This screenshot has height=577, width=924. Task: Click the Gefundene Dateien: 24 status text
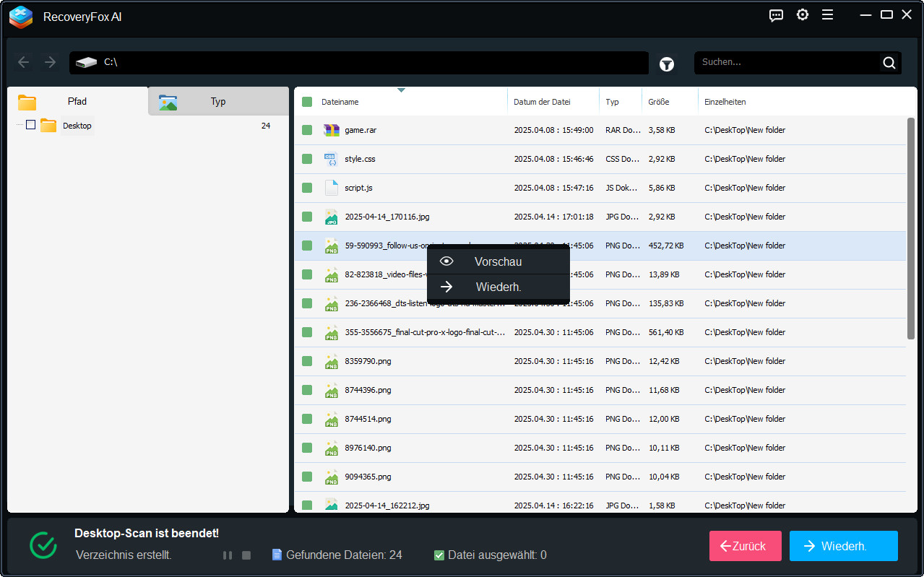pos(344,555)
